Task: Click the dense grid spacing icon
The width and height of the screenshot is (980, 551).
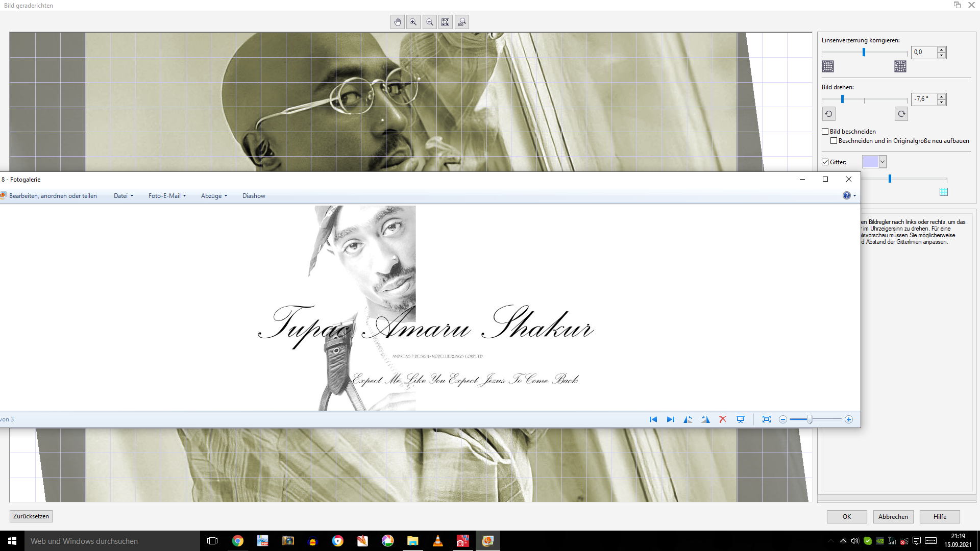Action: (x=944, y=192)
